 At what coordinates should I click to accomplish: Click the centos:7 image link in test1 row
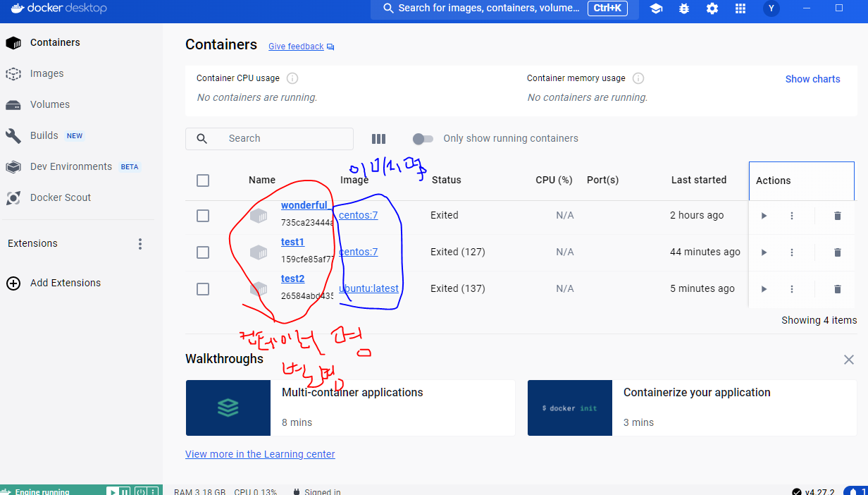pyautogui.click(x=359, y=252)
